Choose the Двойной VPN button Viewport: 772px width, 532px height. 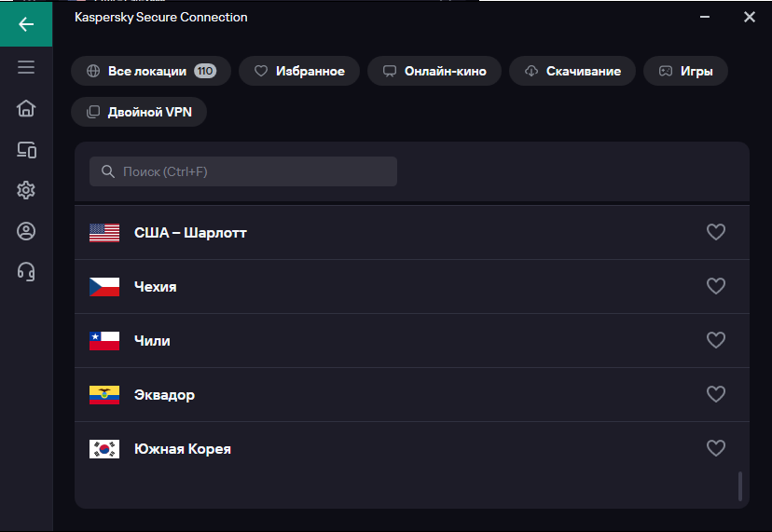[139, 112]
